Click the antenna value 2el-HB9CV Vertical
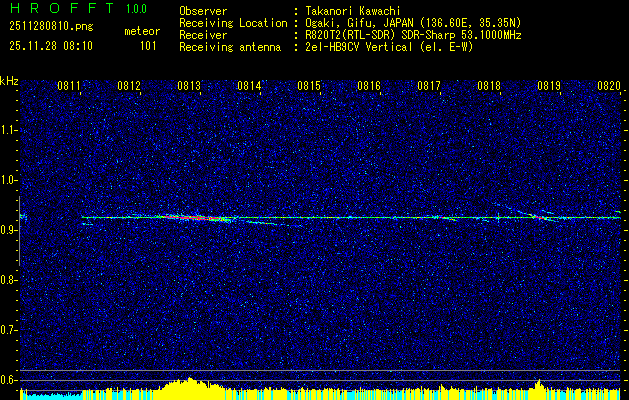 click(359, 47)
